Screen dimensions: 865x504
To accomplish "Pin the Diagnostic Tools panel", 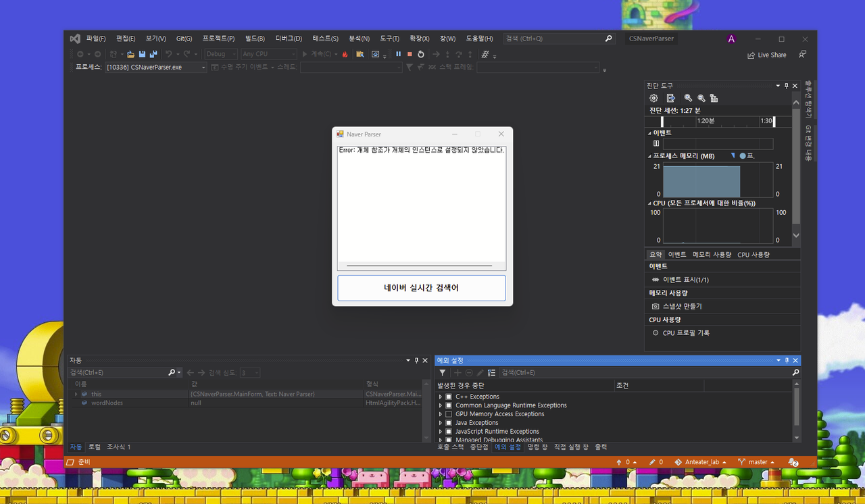I will tap(786, 86).
